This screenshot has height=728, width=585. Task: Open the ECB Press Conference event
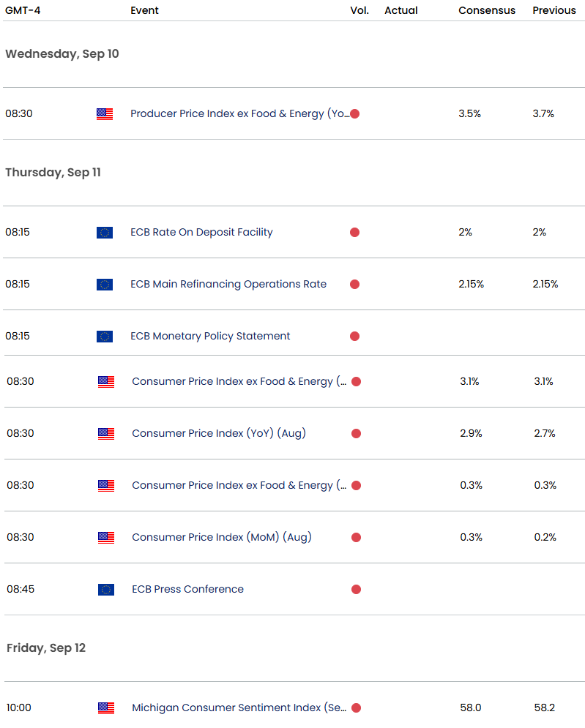[187, 589]
